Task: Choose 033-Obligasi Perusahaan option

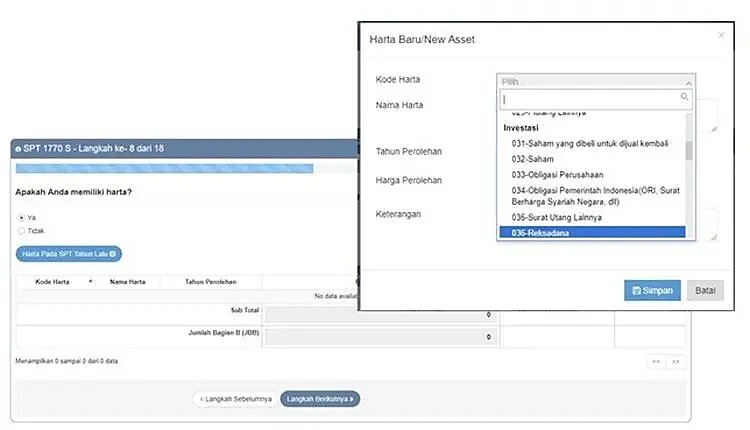Action: (x=557, y=175)
